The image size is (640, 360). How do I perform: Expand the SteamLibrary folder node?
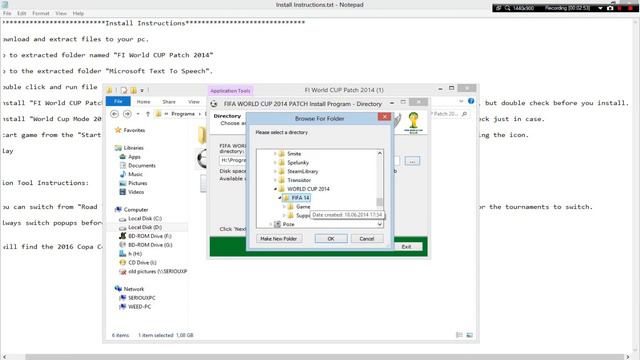point(275,171)
